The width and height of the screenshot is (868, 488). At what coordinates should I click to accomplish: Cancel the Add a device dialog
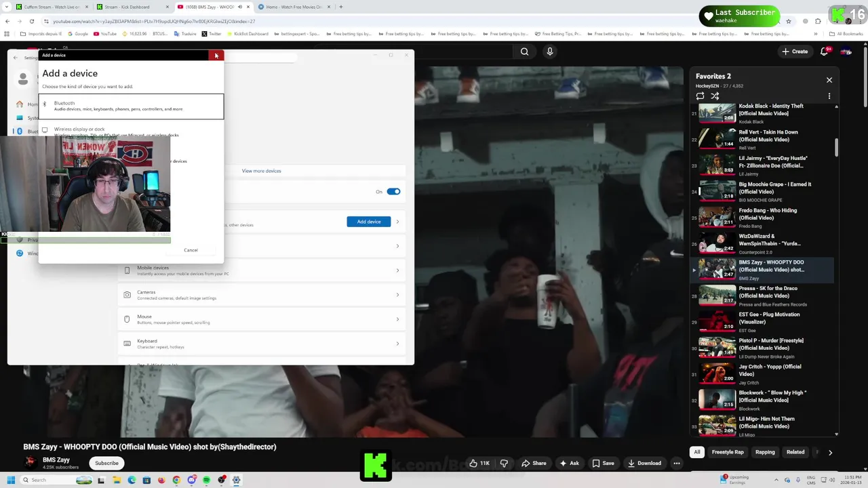191,250
